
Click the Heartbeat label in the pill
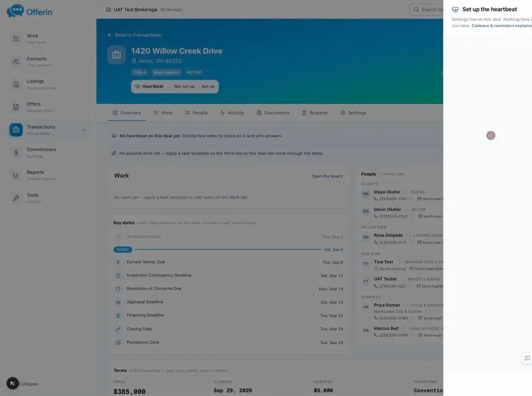pos(153,87)
